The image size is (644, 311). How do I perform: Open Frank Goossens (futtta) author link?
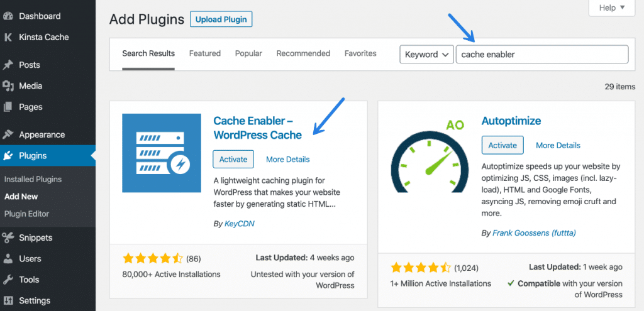tap(534, 233)
